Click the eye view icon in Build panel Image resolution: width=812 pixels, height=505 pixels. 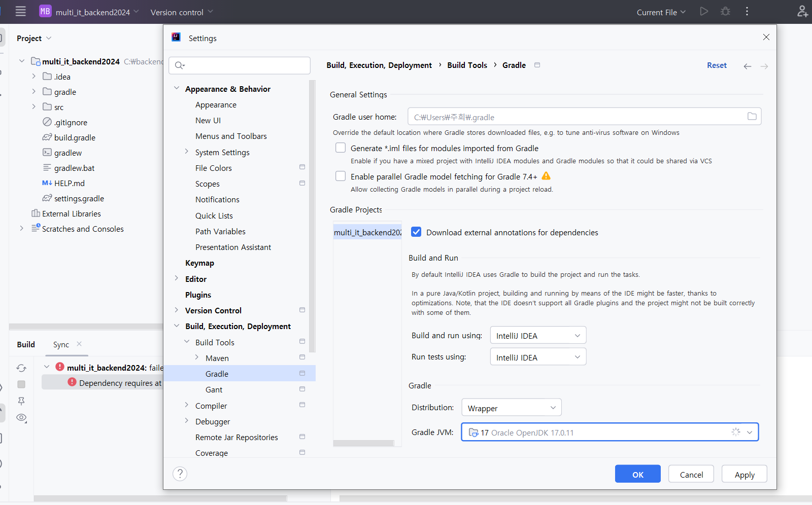coord(21,418)
